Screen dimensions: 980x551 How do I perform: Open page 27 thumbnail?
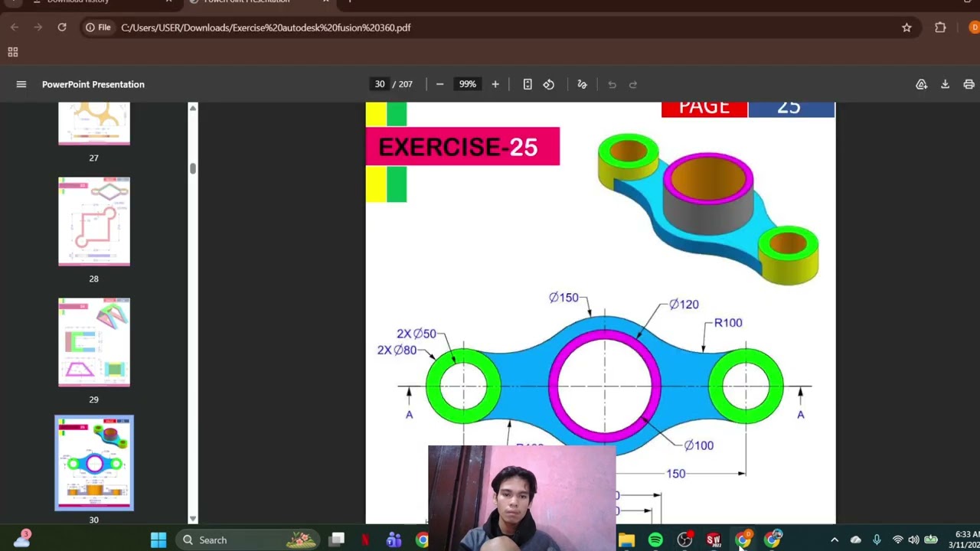(x=94, y=123)
